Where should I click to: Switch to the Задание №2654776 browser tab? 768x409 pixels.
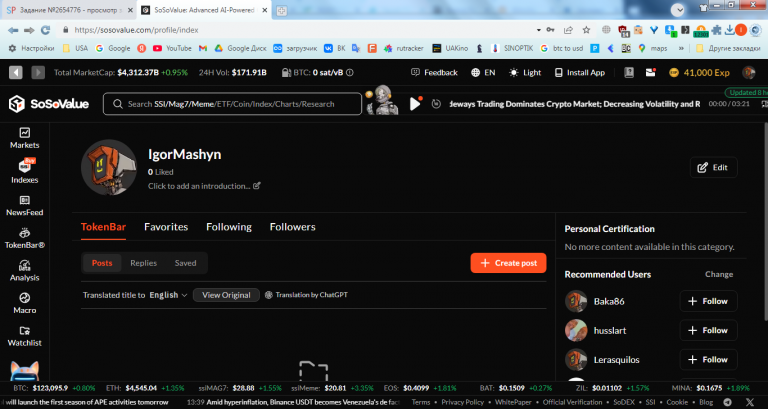[69, 10]
